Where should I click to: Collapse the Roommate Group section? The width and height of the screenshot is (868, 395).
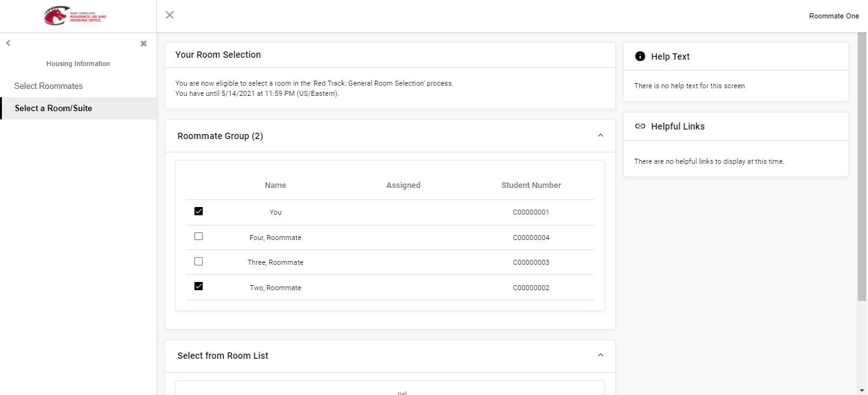click(600, 135)
